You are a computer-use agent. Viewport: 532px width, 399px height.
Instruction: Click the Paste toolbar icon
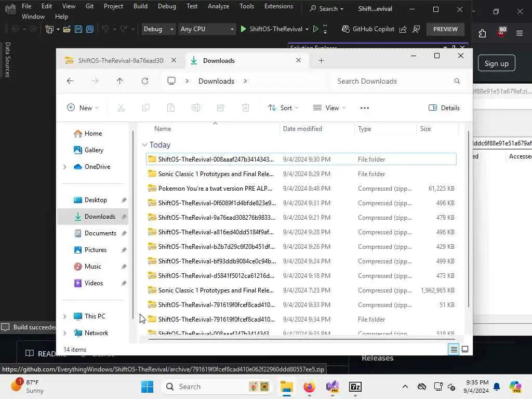click(171, 108)
